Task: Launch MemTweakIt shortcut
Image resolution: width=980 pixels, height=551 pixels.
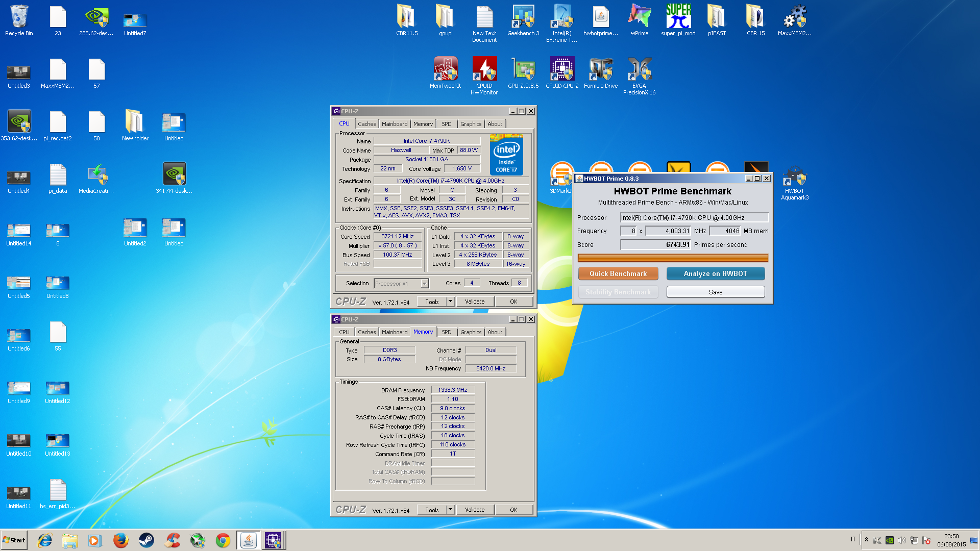Action: click(x=446, y=73)
